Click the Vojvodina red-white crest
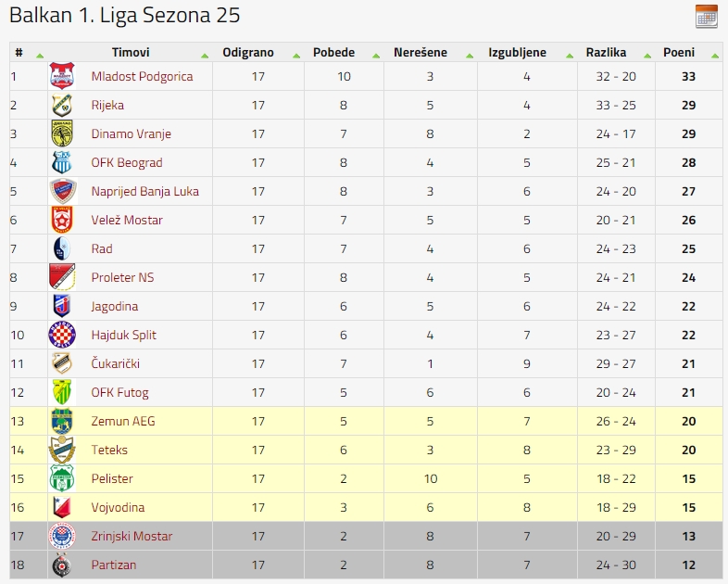 pyautogui.click(x=62, y=507)
